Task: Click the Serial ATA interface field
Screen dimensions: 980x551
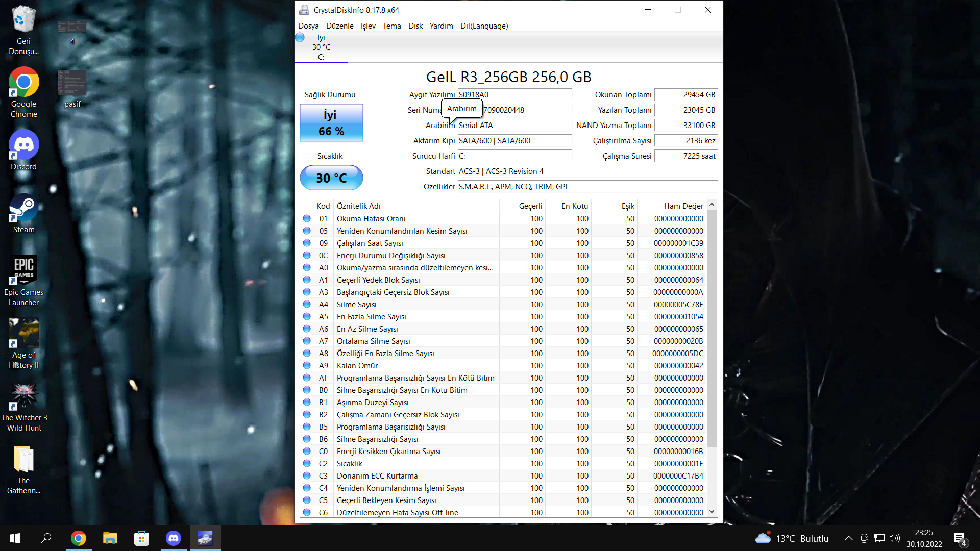Action: pyautogui.click(x=514, y=126)
